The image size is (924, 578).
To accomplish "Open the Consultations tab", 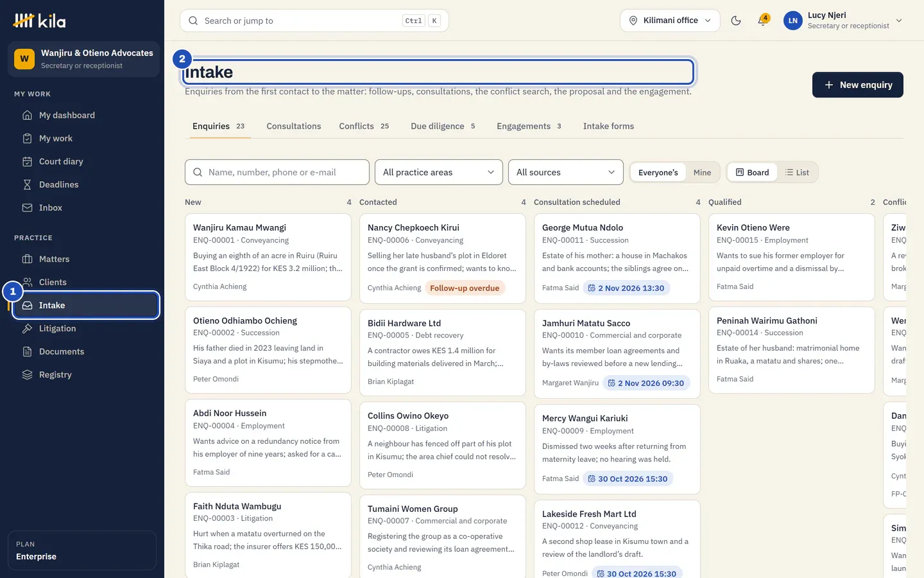I will coord(294,126).
